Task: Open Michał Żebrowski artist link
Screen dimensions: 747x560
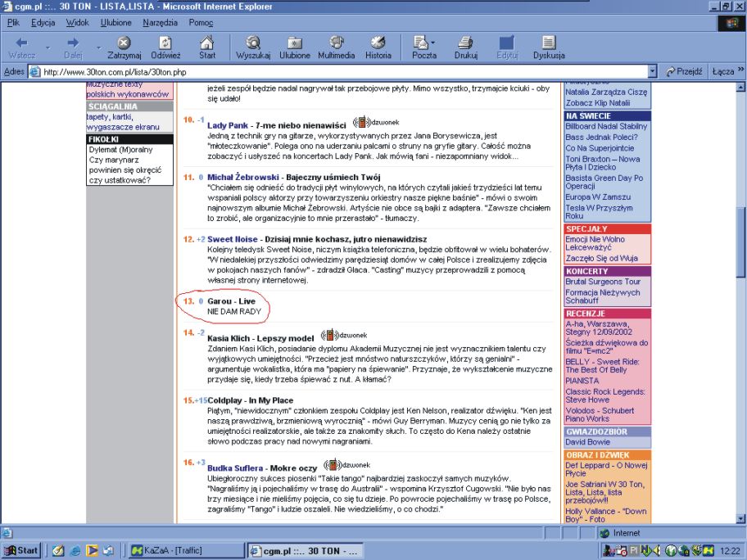Action: [243, 177]
